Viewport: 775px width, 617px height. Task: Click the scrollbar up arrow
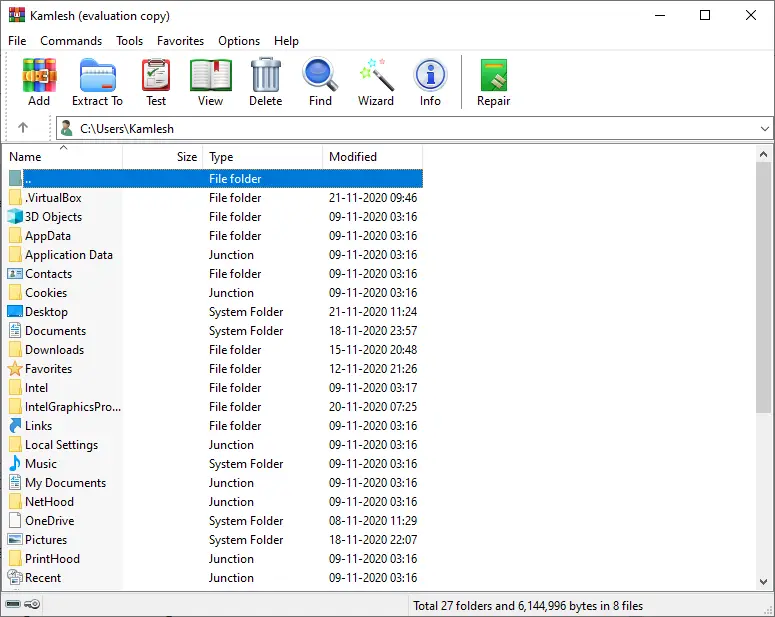click(x=764, y=154)
